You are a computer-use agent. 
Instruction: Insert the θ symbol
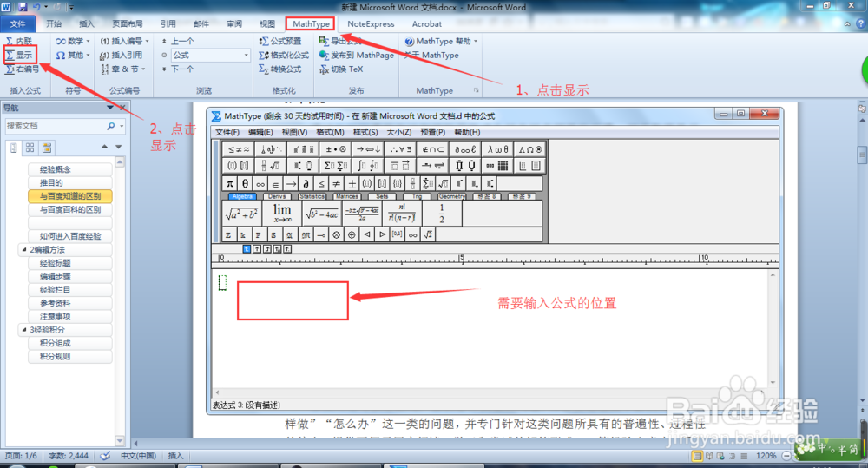tap(245, 183)
